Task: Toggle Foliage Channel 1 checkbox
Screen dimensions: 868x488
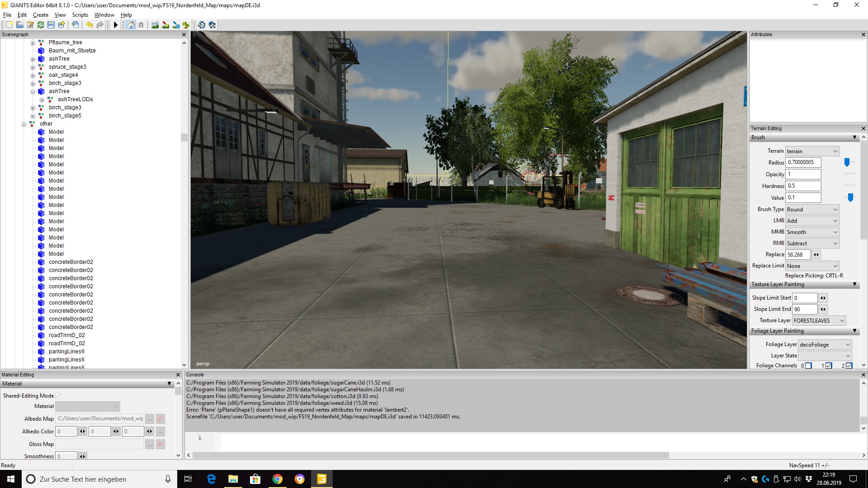Action: coord(829,366)
